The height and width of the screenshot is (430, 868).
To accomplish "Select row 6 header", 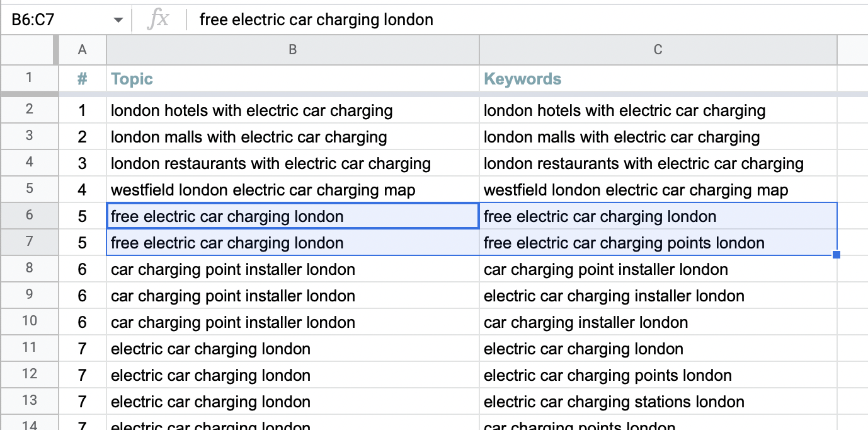I will [x=30, y=216].
